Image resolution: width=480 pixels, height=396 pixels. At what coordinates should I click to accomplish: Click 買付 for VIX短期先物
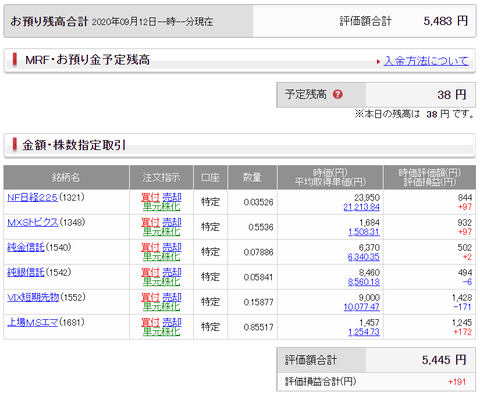[x=151, y=297]
